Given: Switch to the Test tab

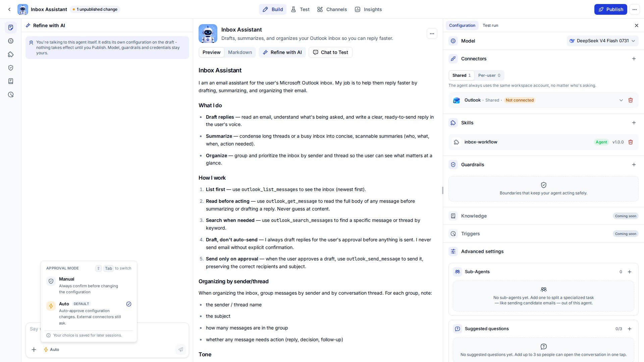Looking at the screenshot, I should pos(300,9).
